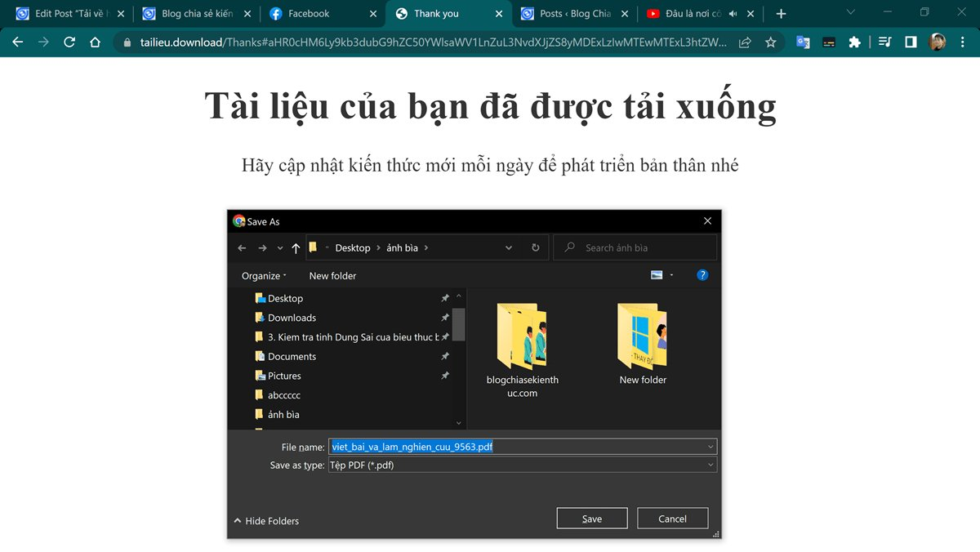Collapse the panel with Hide Folders
Image resolution: width=980 pixels, height=552 pixels.
[266, 521]
